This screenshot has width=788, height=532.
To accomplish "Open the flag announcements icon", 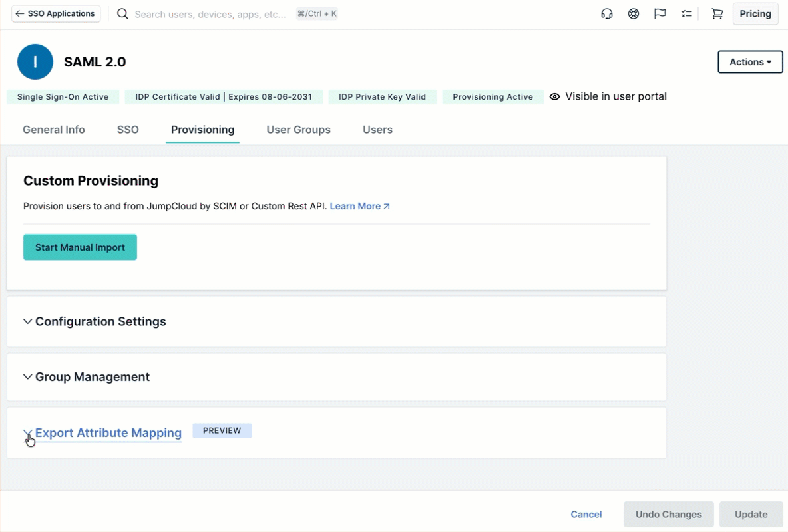I will [x=660, y=13].
